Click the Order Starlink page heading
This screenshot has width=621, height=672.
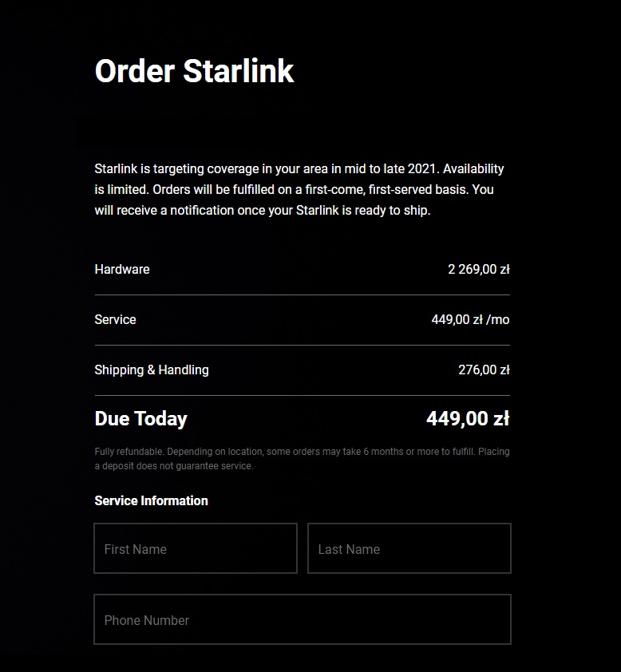(194, 71)
